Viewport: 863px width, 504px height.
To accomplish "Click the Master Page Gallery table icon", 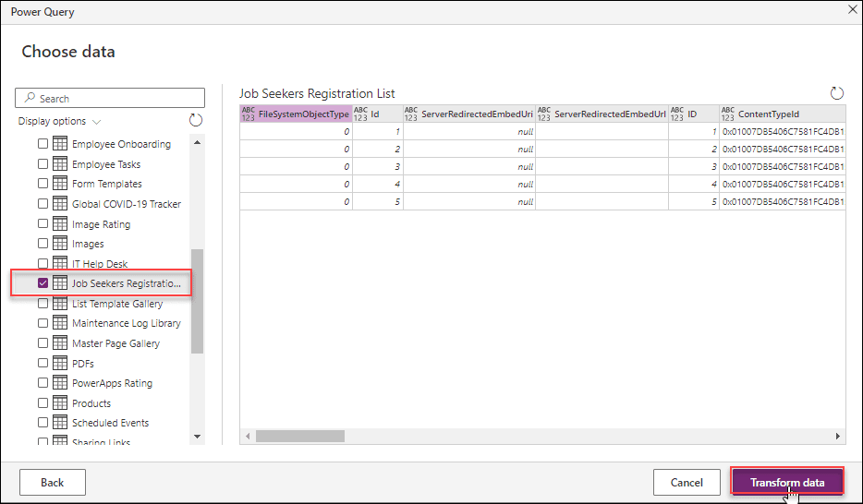I will [x=60, y=343].
